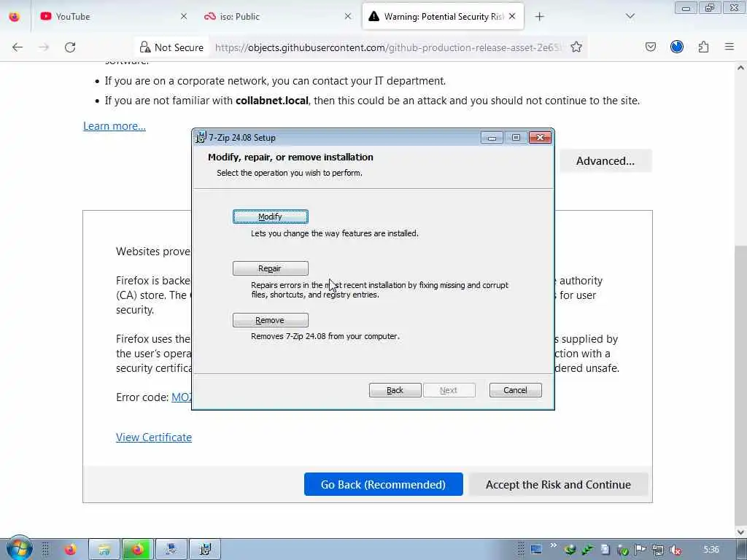Click the muted volume speaker tray icon

click(676, 550)
